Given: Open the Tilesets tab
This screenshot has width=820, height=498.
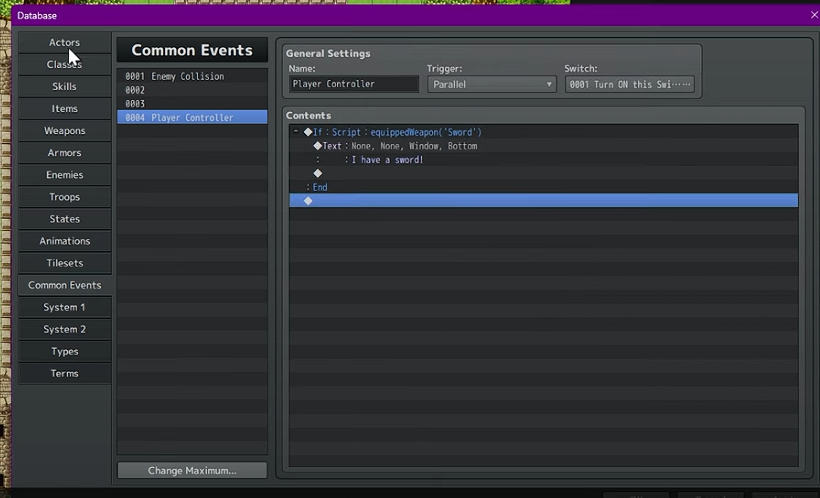Looking at the screenshot, I should 64,263.
